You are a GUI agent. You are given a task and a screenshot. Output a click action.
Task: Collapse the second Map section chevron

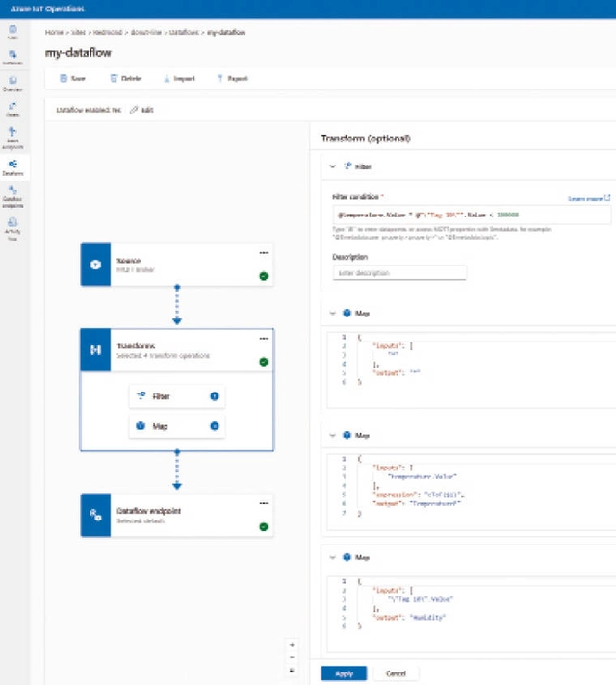333,435
